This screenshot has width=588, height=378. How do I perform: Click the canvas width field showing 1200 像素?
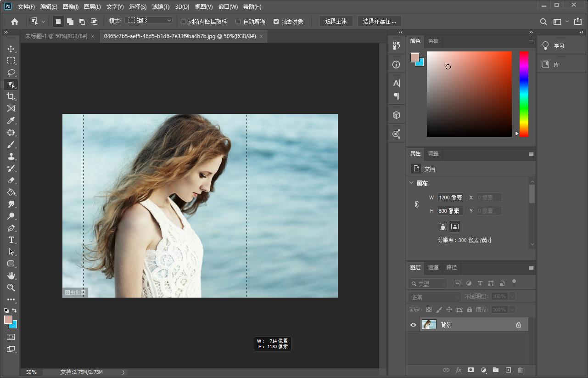click(449, 197)
